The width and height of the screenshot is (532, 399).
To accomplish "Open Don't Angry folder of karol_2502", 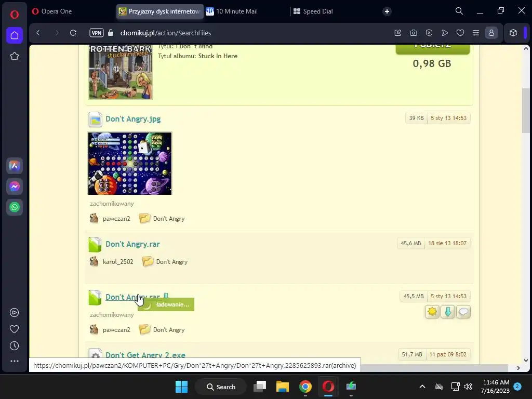I will click(x=171, y=262).
